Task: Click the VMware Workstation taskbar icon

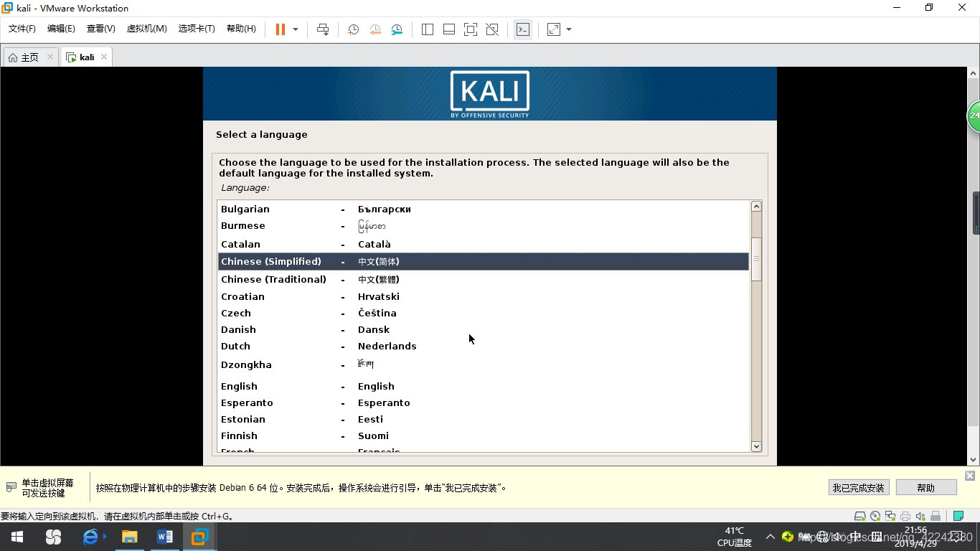Action: (x=199, y=537)
